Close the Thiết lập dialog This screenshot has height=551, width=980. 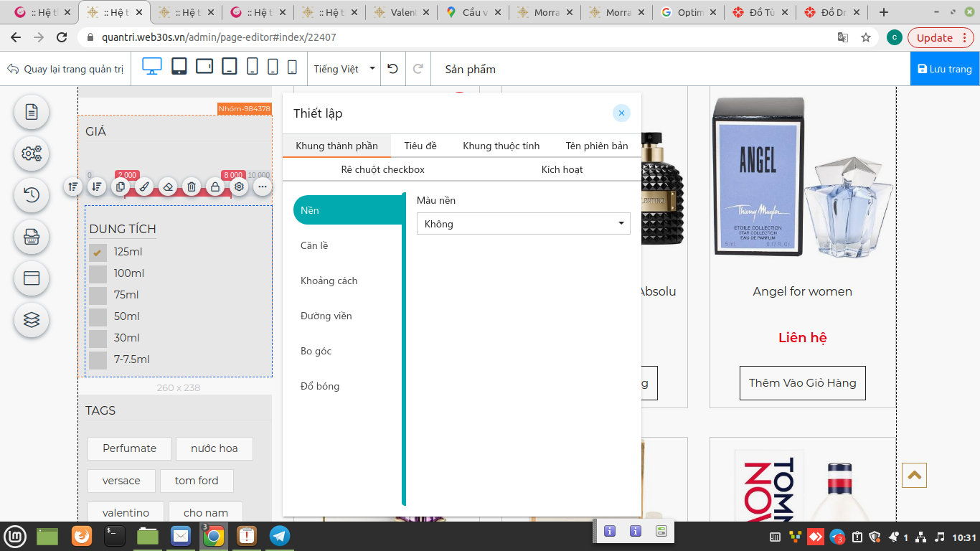click(x=621, y=113)
